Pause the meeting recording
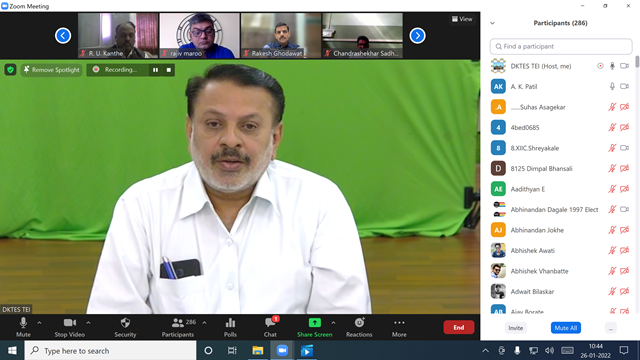640x360 pixels. tap(155, 70)
